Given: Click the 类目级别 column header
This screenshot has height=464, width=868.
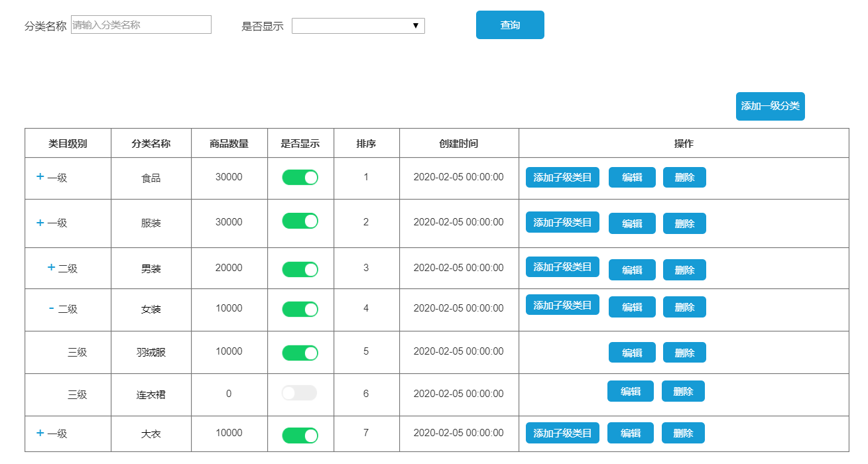Looking at the screenshot, I should pyautogui.click(x=68, y=143).
